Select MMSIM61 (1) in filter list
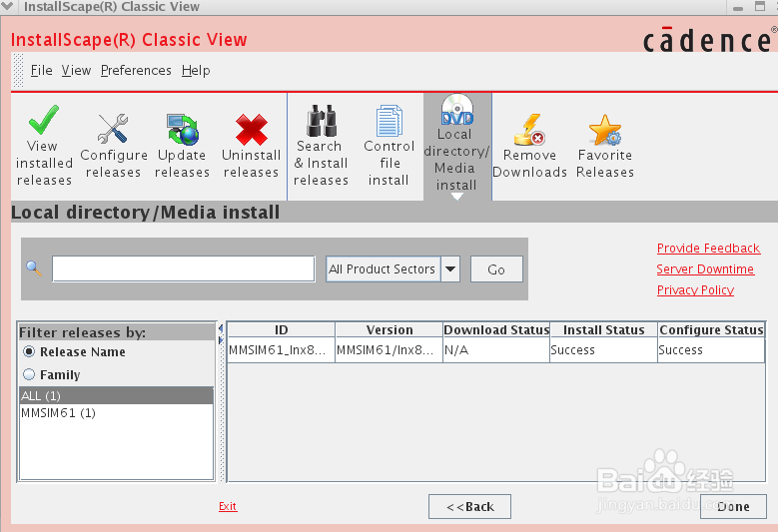 pyautogui.click(x=117, y=412)
